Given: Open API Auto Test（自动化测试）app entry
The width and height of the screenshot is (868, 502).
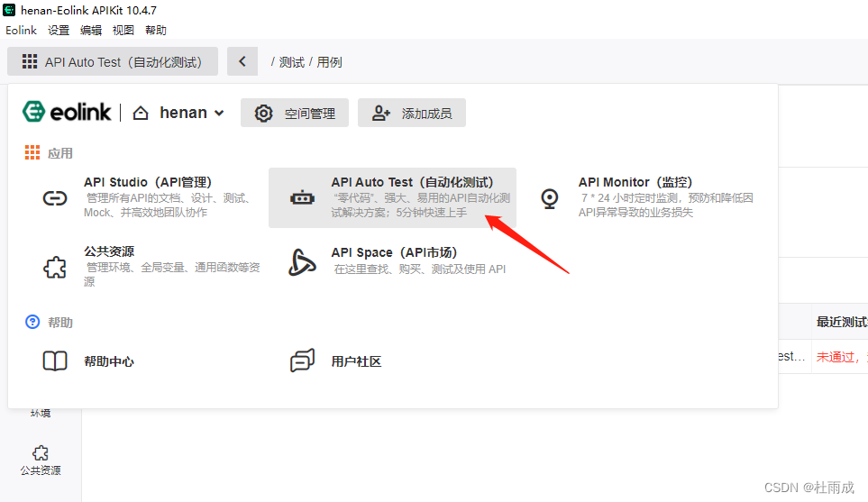Looking at the screenshot, I should coord(392,197).
